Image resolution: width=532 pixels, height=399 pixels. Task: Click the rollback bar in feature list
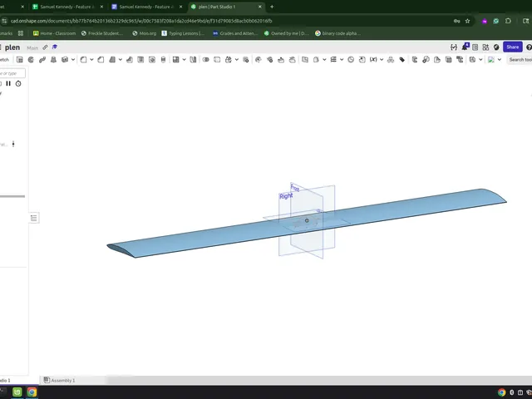click(12, 196)
